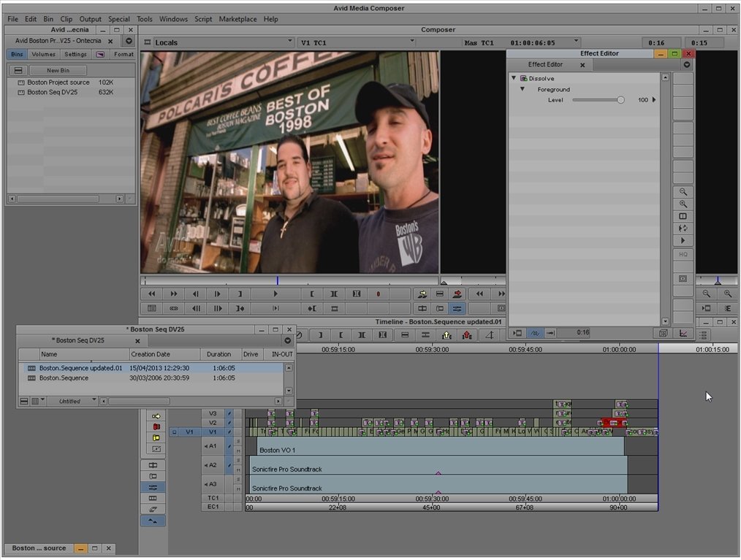Click the Keyframe tool in Timeline palette
The width and height of the screenshot is (741, 560).
pos(156,449)
